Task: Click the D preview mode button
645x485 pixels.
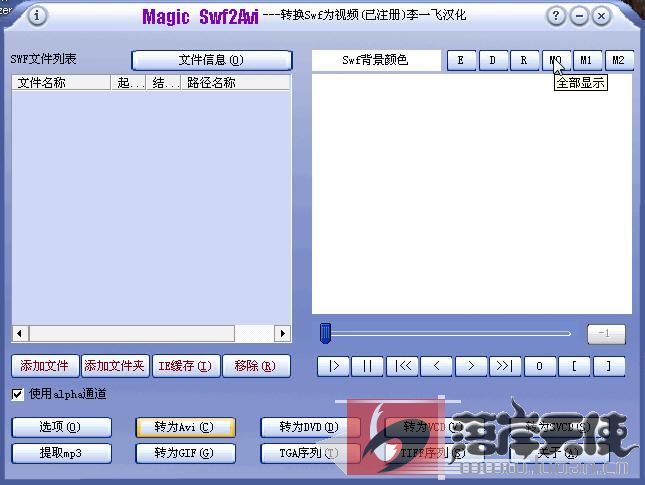Action: click(x=492, y=60)
